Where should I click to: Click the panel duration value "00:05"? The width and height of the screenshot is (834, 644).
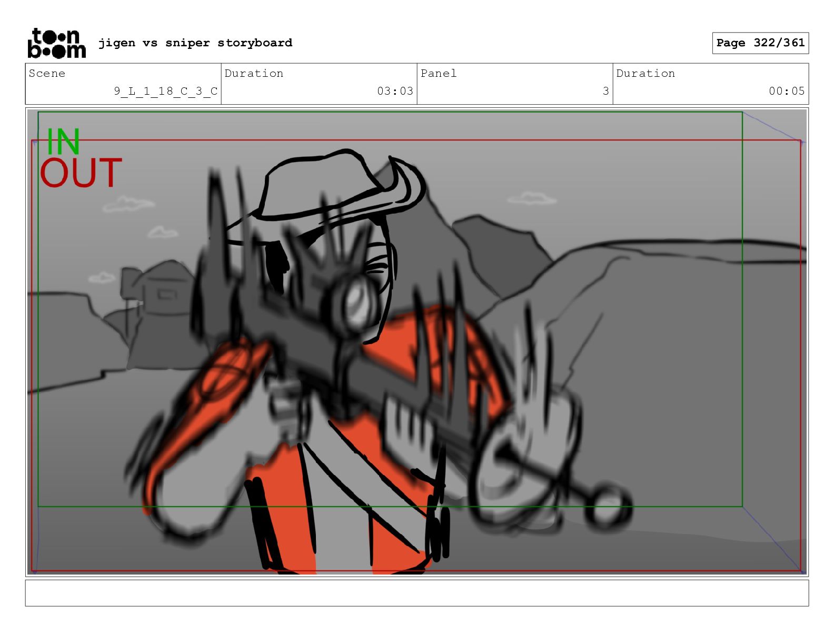pyautogui.click(x=787, y=91)
